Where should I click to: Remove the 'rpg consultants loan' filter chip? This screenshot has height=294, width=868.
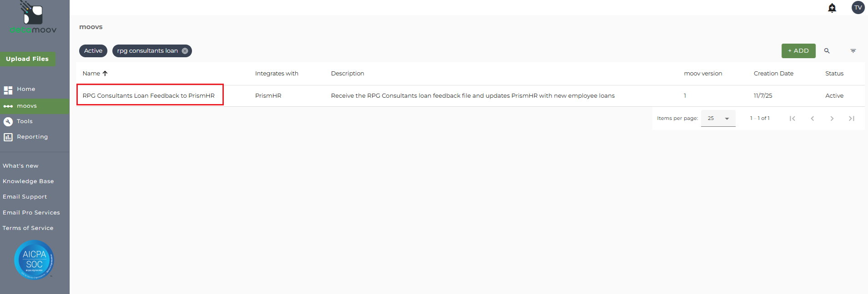pos(185,51)
